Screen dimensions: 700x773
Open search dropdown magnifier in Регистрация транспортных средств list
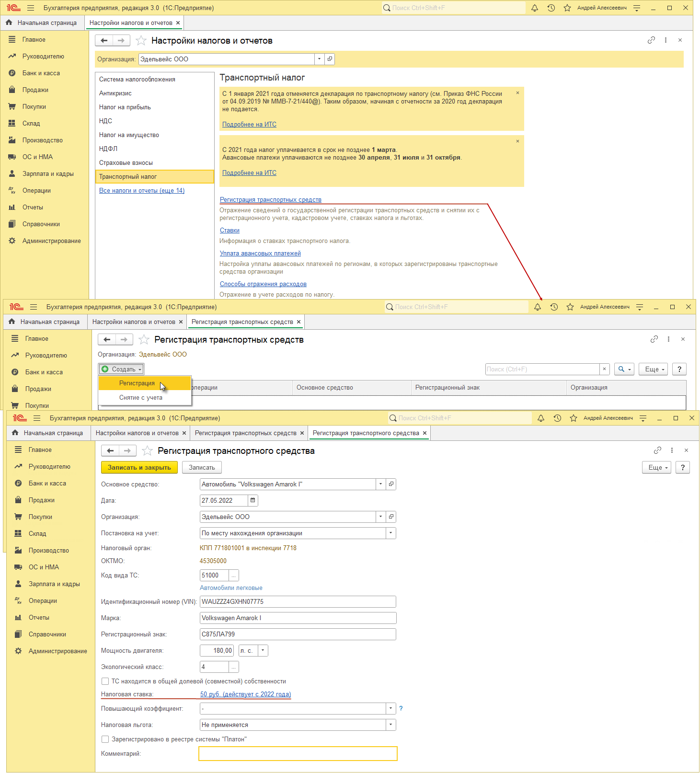624,369
